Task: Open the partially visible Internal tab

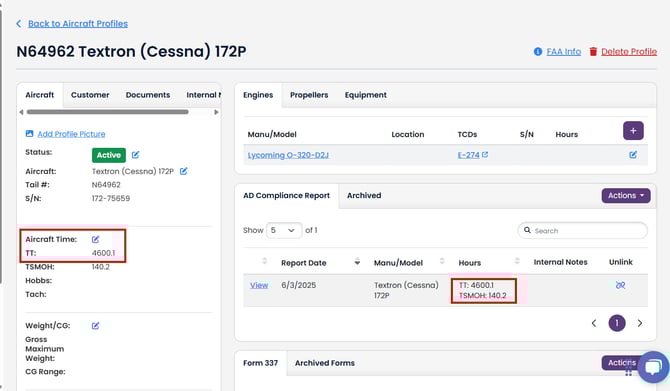Action: [203, 95]
